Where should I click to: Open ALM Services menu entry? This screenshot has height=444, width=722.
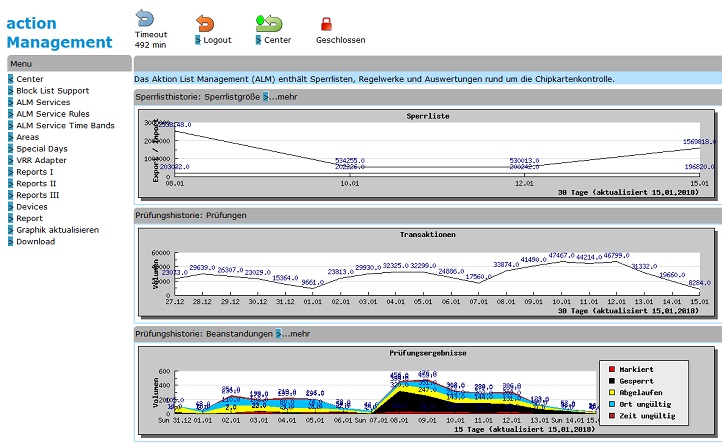click(x=43, y=102)
